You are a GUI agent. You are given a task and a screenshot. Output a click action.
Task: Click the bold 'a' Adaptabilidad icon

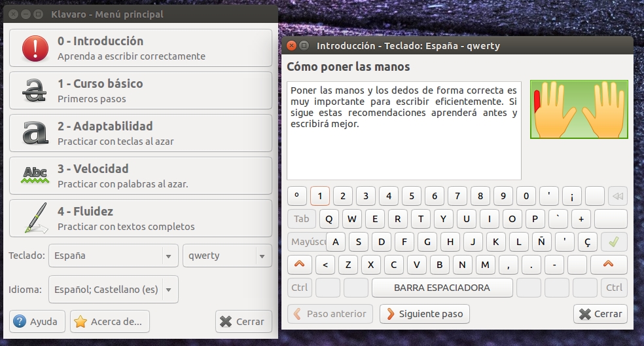click(x=35, y=133)
